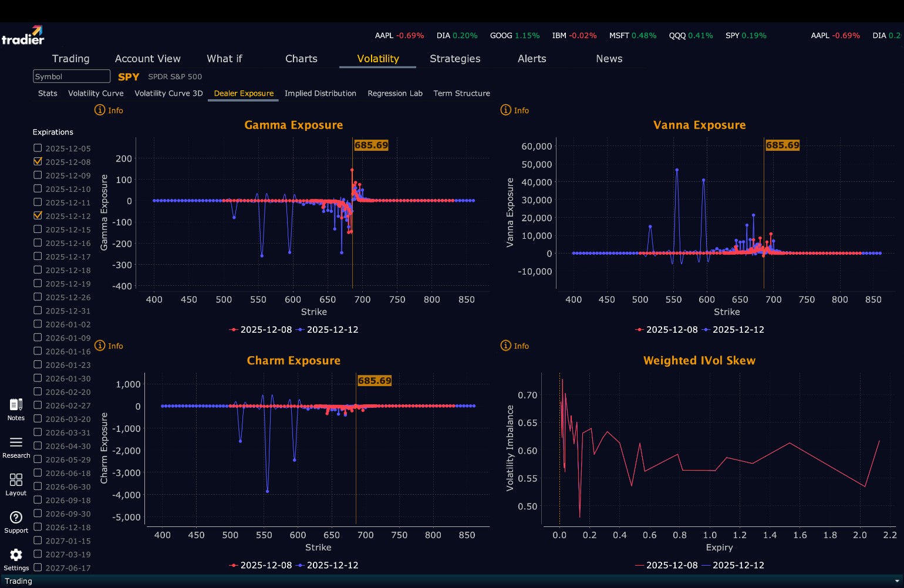Screen dimensions: 904x588
Task: Open the Support help icon
Action: (16, 517)
